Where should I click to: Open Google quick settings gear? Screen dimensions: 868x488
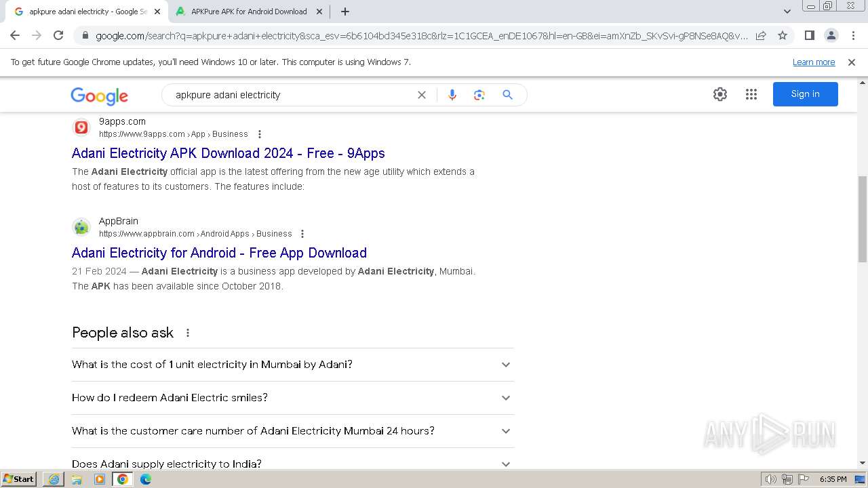720,94
